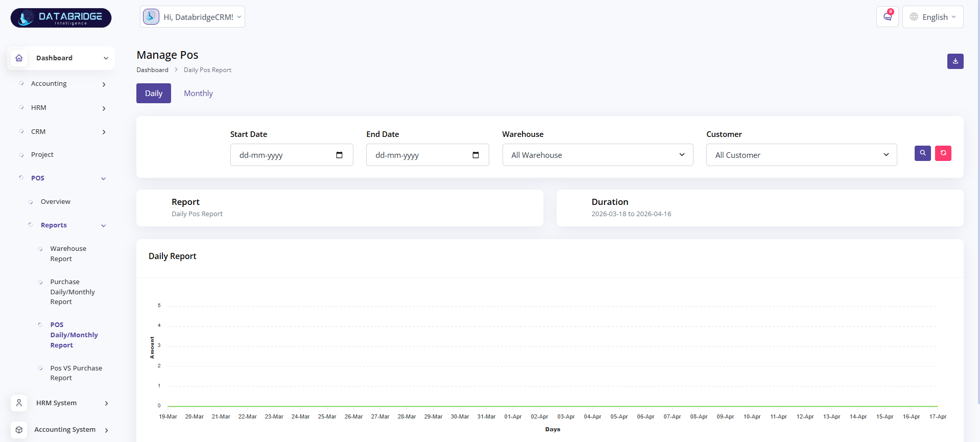Screen dimensions: 980x442
Task: Click the 19-Mar chart axis label
Action: (168, 417)
